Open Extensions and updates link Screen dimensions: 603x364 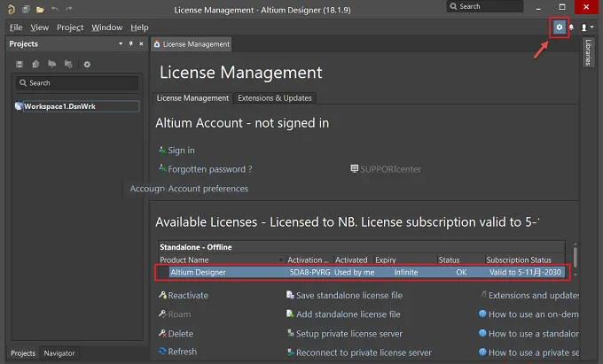coord(529,296)
